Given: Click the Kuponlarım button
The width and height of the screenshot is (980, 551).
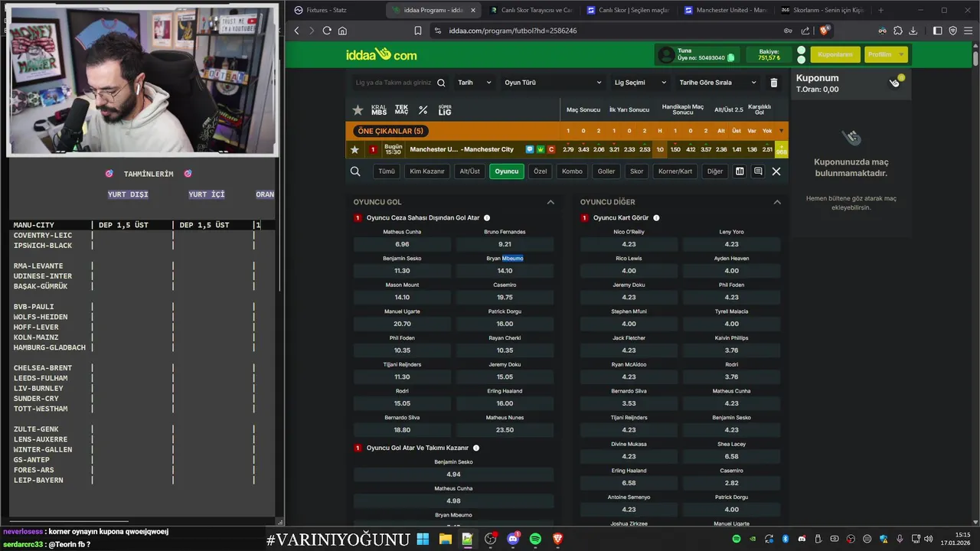Looking at the screenshot, I should click(835, 55).
